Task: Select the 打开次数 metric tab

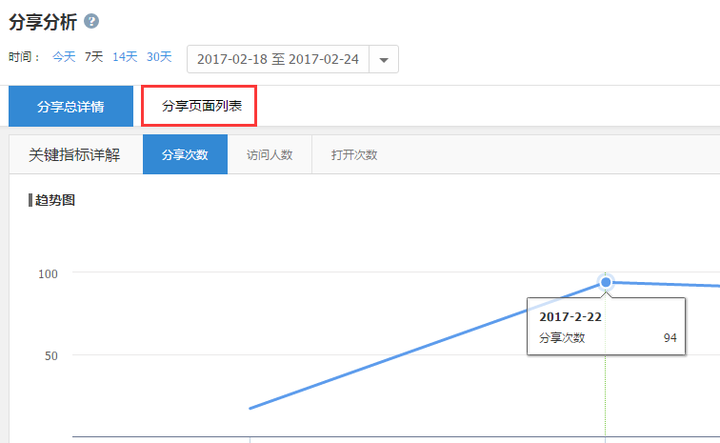Action: point(354,155)
